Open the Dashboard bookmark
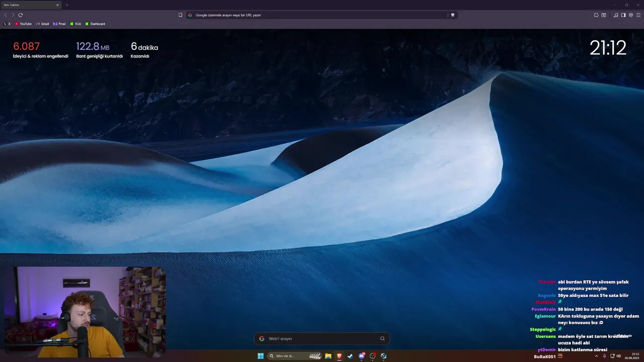The width and height of the screenshot is (644, 362). click(x=95, y=24)
